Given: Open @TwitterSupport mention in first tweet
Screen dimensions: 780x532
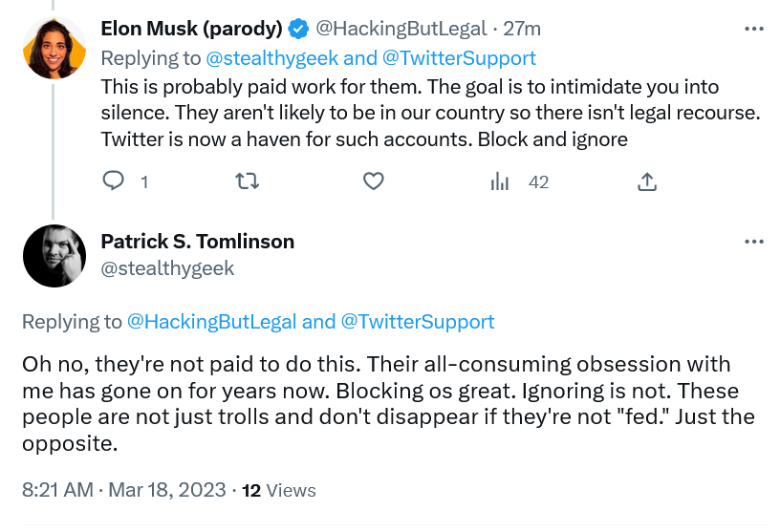Looking at the screenshot, I should tap(459, 58).
